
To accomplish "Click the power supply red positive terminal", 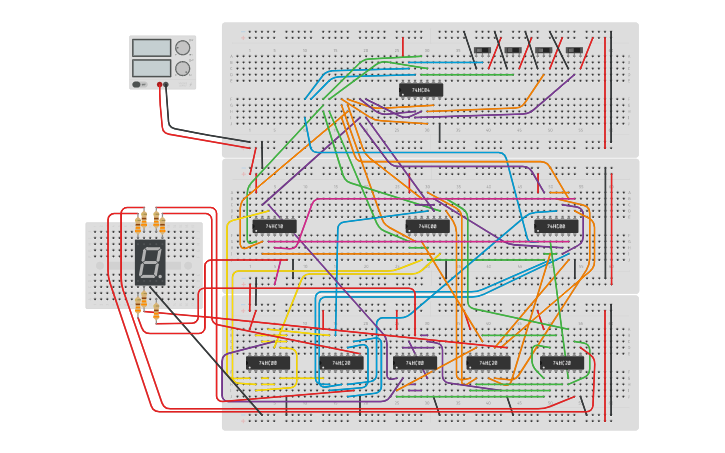I will (160, 85).
